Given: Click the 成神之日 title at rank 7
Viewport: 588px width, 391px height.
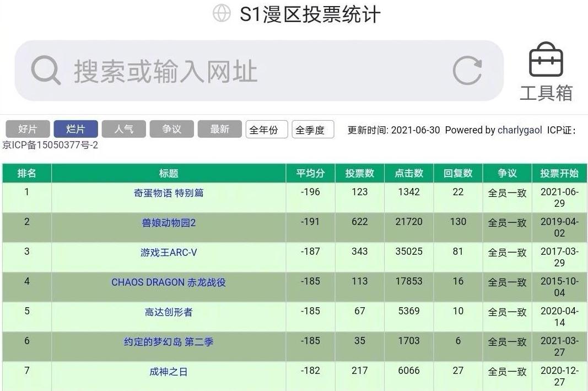Looking at the screenshot, I should (168, 371).
